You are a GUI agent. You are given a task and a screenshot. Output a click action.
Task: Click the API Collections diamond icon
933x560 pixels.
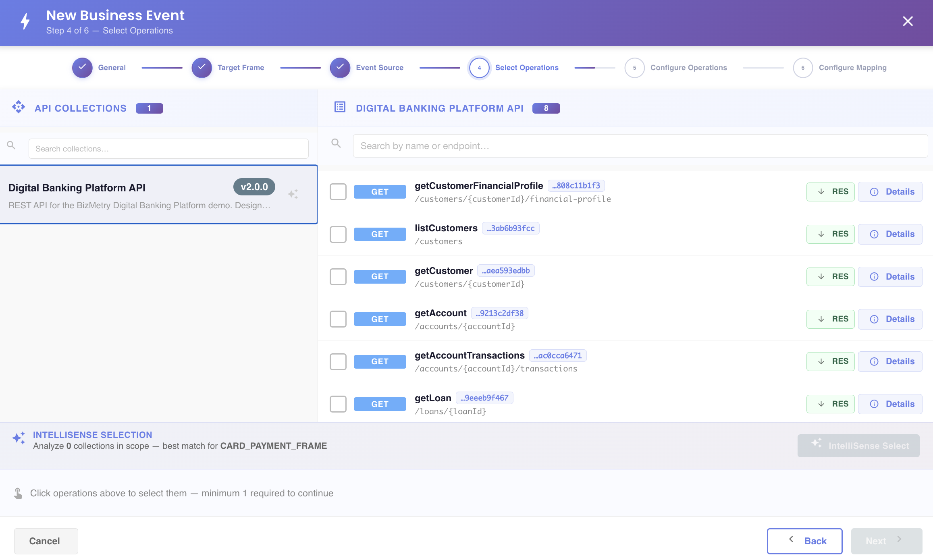click(x=19, y=107)
